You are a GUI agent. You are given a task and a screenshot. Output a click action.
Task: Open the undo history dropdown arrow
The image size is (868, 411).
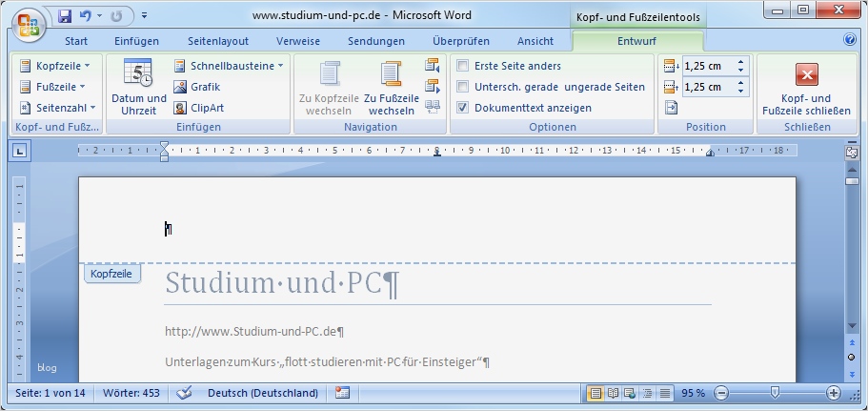100,16
